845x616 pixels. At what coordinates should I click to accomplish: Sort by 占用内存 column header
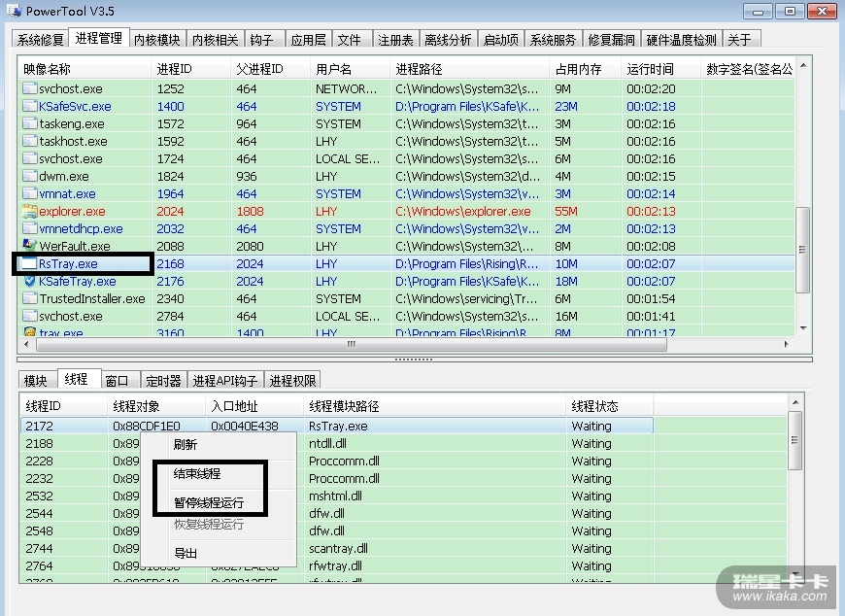(x=586, y=69)
